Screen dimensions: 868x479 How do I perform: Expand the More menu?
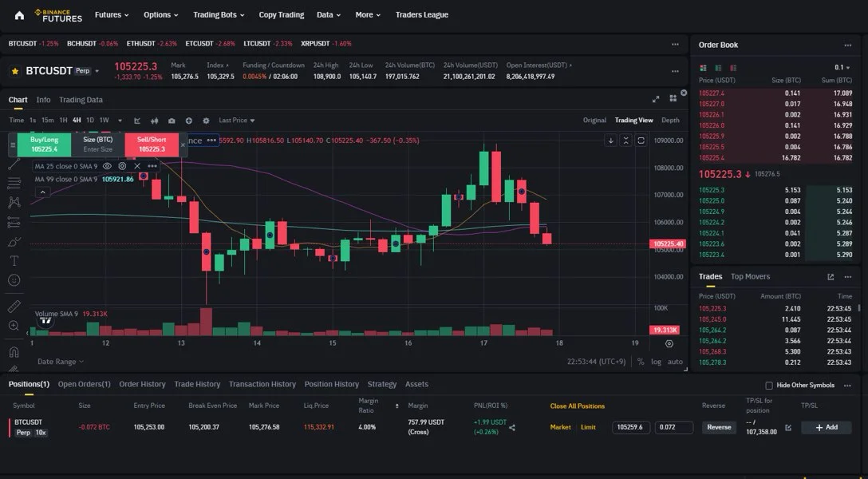click(368, 15)
